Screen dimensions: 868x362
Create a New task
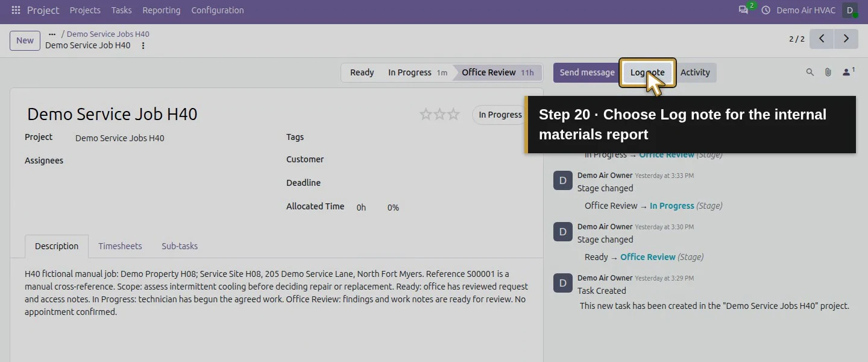tap(25, 40)
